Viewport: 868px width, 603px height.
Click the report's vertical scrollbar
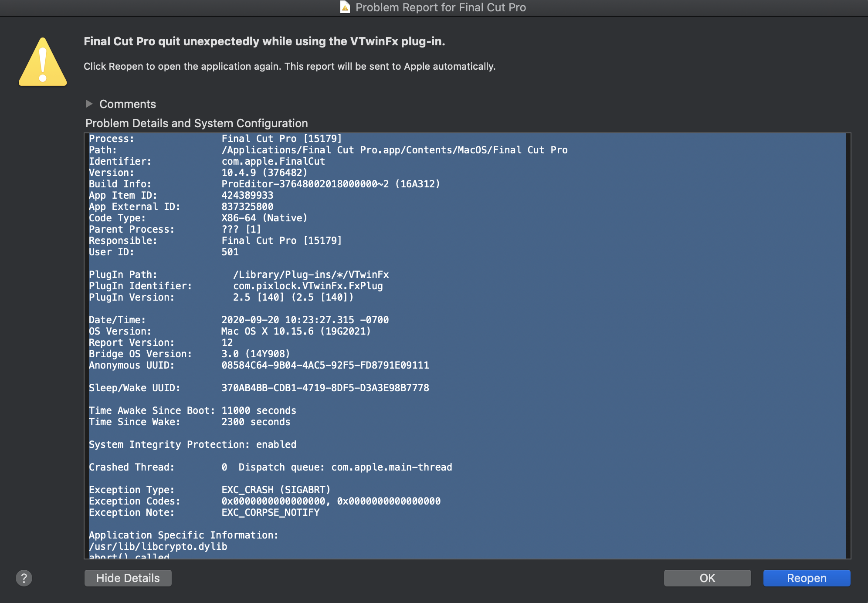[848, 345]
